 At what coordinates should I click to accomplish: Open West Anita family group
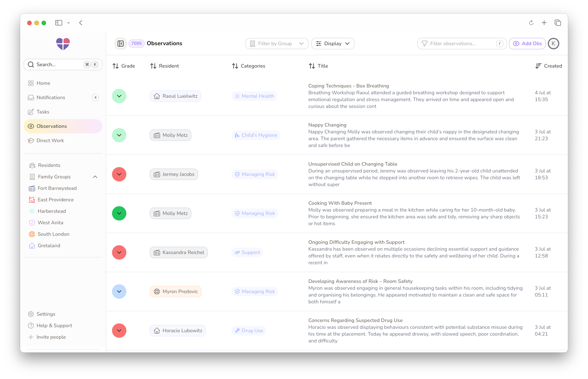pyautogui.click(x=46, y=222)
